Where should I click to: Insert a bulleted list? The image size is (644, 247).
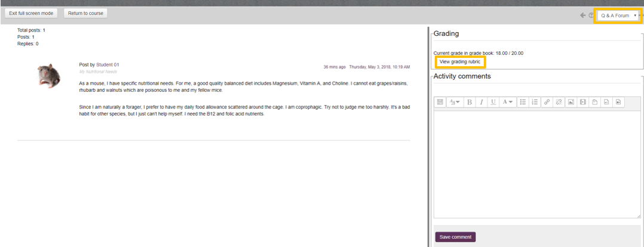pyautogui.click(x=523, y=102)
